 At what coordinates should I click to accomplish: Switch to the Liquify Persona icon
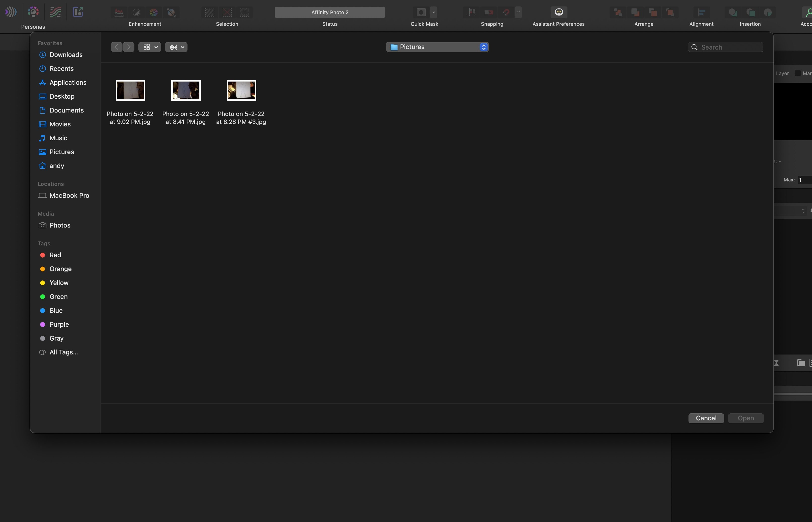pyautogui.click(x=10, y=12)
